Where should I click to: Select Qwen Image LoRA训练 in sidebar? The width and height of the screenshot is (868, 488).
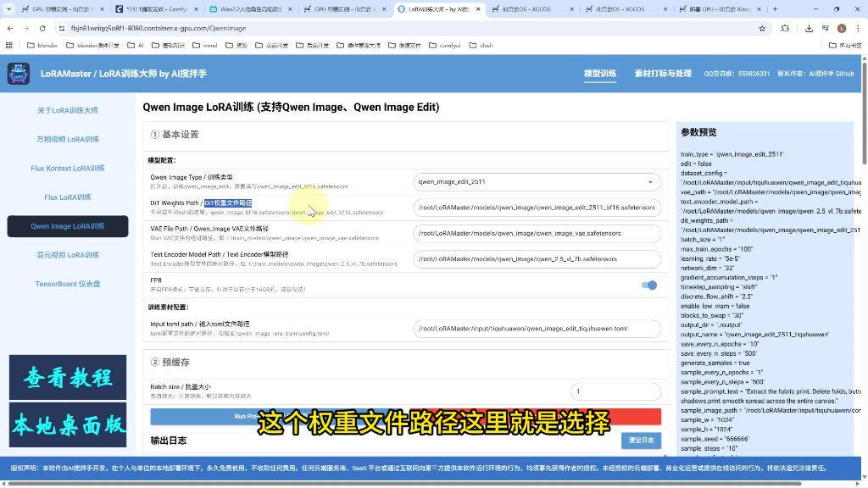(68, 226)
